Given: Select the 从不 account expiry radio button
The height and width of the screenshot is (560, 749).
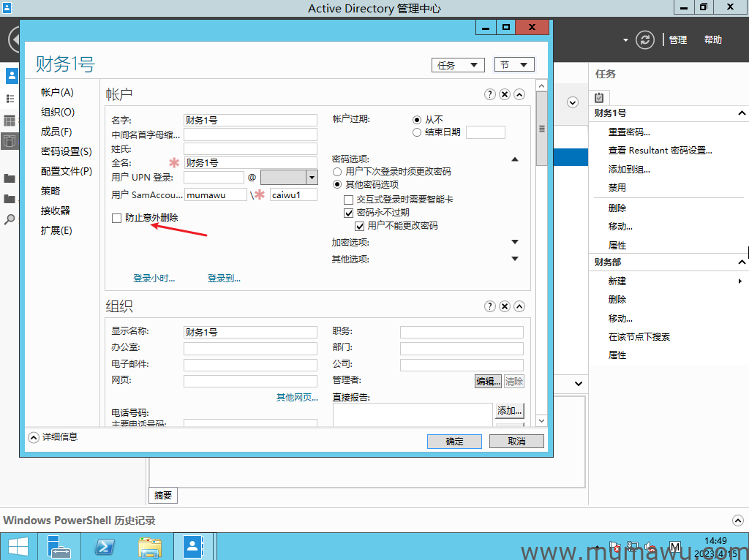Looking at the screenshot, I should pyautogui.click(x=417, y=120).
